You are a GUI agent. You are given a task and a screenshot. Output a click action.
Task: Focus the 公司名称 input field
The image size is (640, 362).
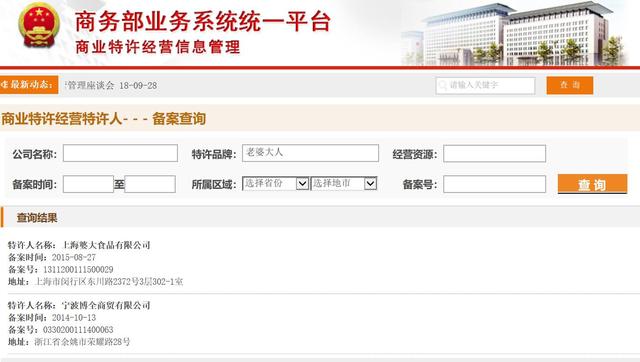click(x=120, y=153)
